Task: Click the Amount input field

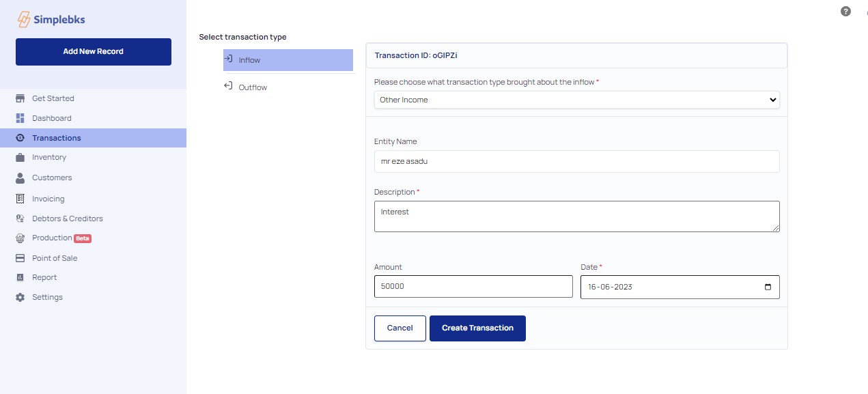Action: pos(473,287)
